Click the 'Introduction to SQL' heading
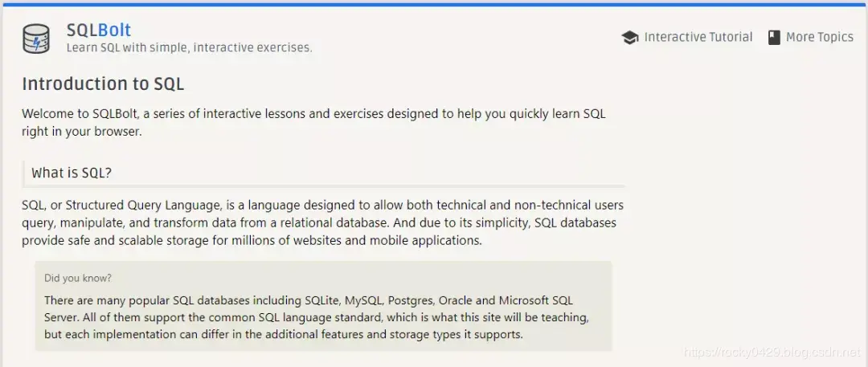 pos(103,84)
